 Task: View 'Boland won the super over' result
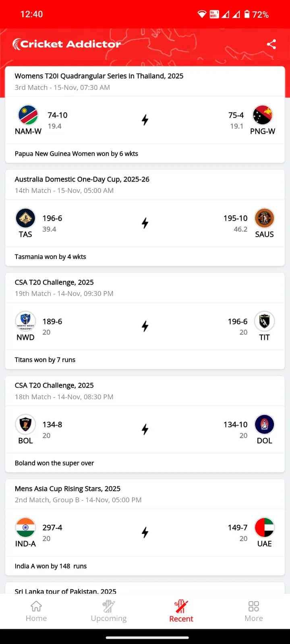click(x=54, y=463)
